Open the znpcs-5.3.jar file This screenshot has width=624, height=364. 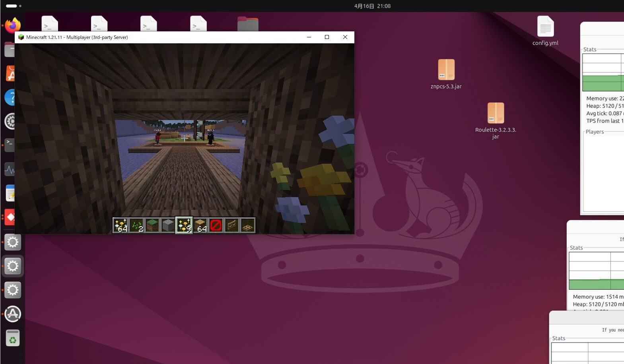(446, 70)
